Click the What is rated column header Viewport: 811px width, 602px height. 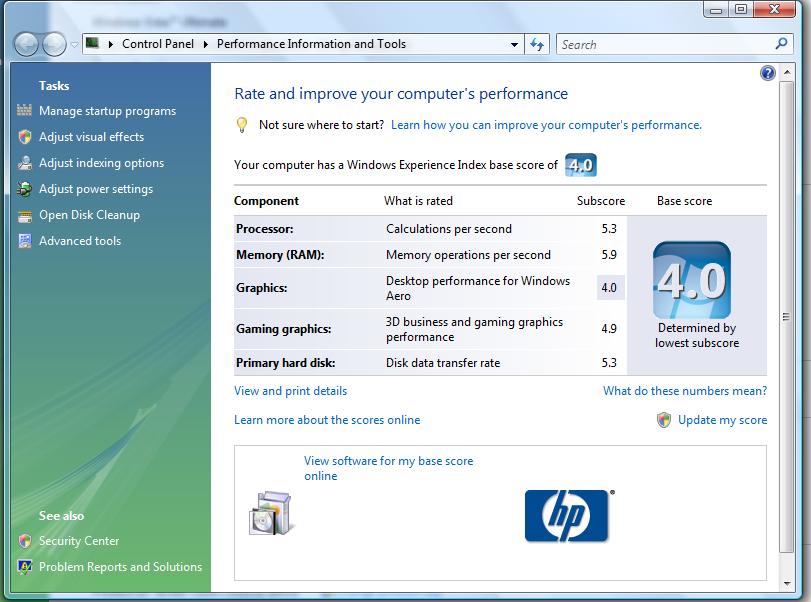(x=418, y=201)
